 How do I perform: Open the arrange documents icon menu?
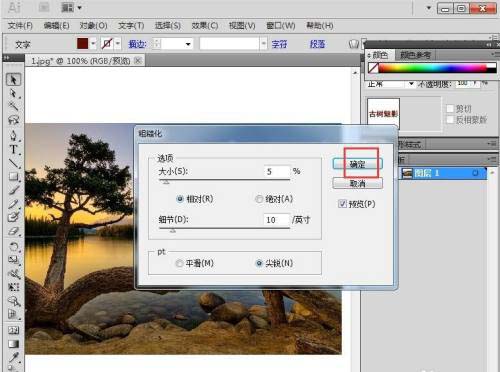pos(71,7)
